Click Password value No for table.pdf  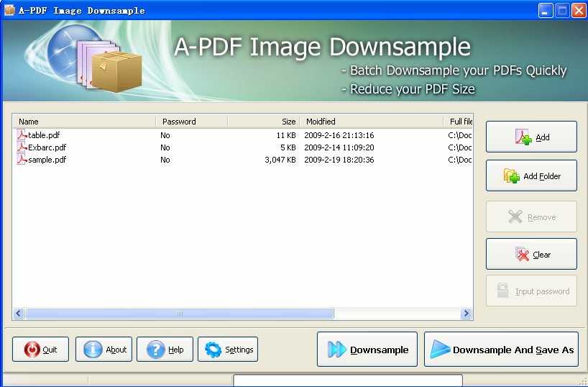(165, 135)
